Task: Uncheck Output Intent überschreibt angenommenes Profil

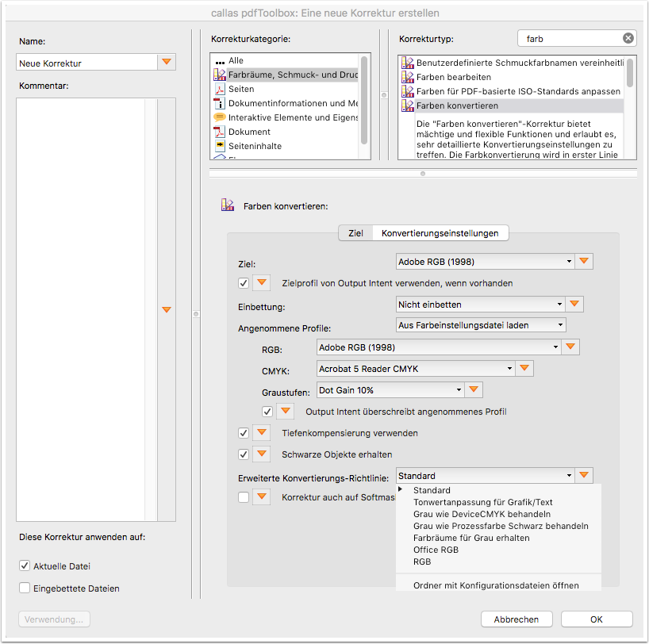Action: pyautogui.click(x=267, y=412)
